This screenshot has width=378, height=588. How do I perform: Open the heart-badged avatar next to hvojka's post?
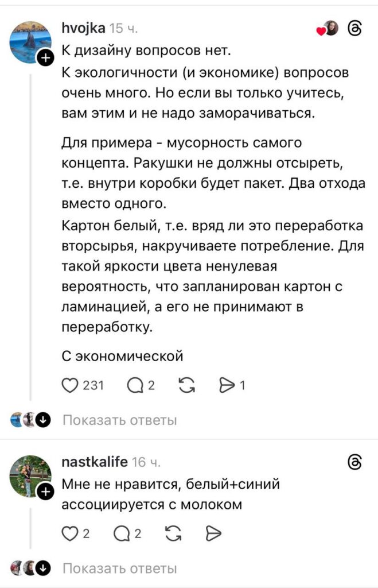point(331,28)
